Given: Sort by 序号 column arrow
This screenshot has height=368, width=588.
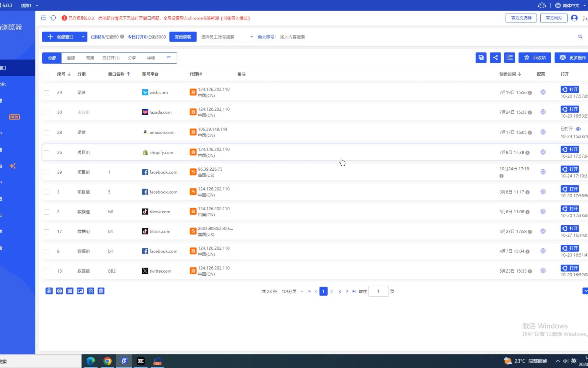Looking at the screenshot, I should coord(69,74).
